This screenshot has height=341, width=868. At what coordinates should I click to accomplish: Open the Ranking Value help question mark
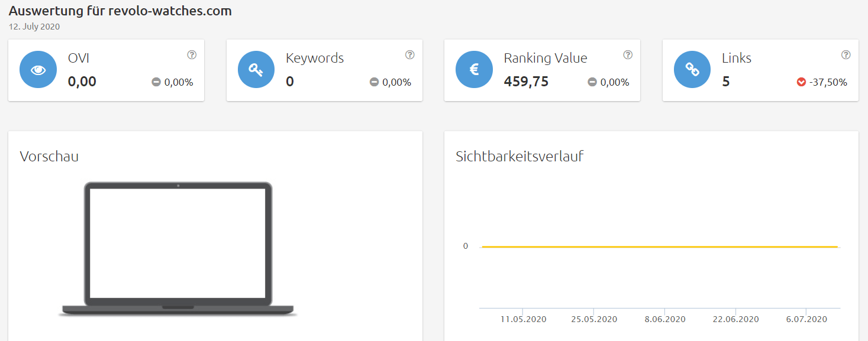point(628,55)
